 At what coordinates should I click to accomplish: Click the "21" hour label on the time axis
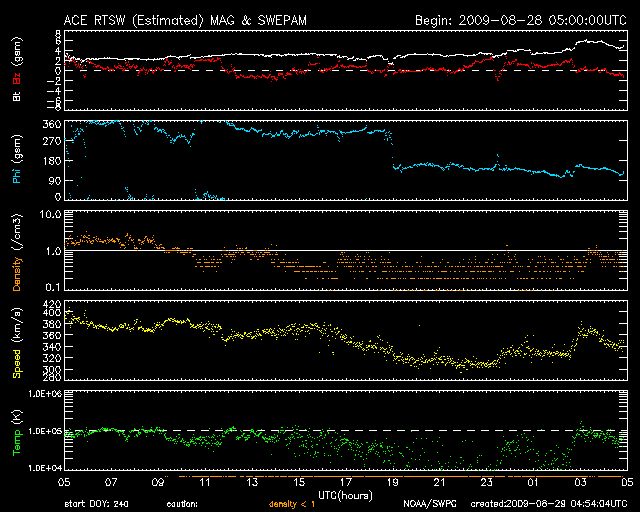tap(440, 482)
